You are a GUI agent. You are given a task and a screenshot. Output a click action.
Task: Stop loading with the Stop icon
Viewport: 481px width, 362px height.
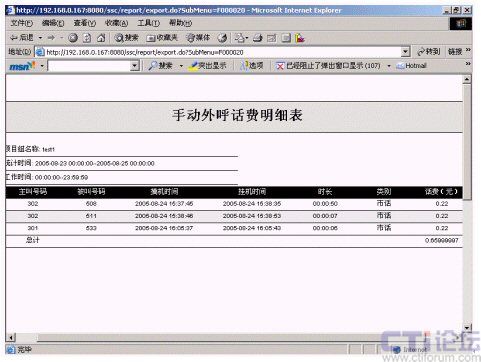point(73,38)
